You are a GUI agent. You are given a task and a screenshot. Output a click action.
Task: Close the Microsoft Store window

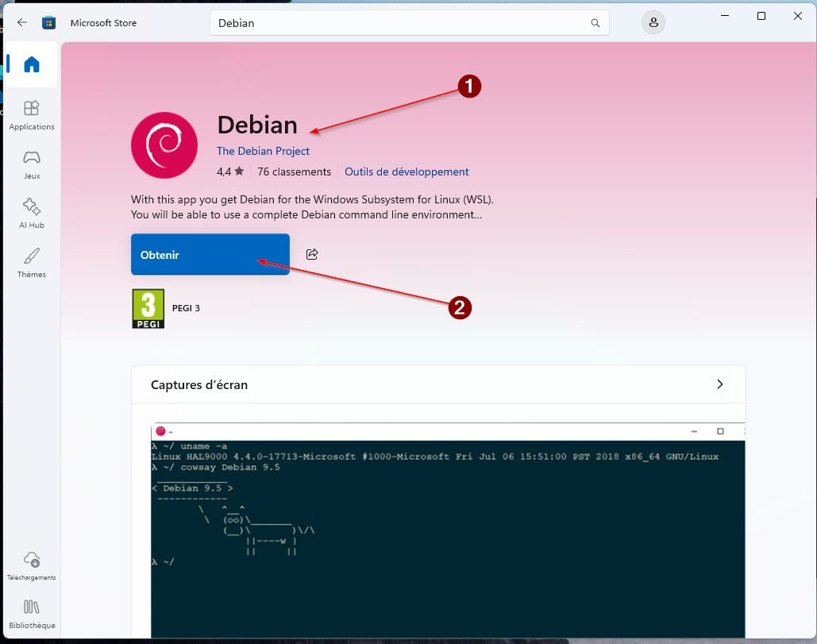click(x=798, y=16)
